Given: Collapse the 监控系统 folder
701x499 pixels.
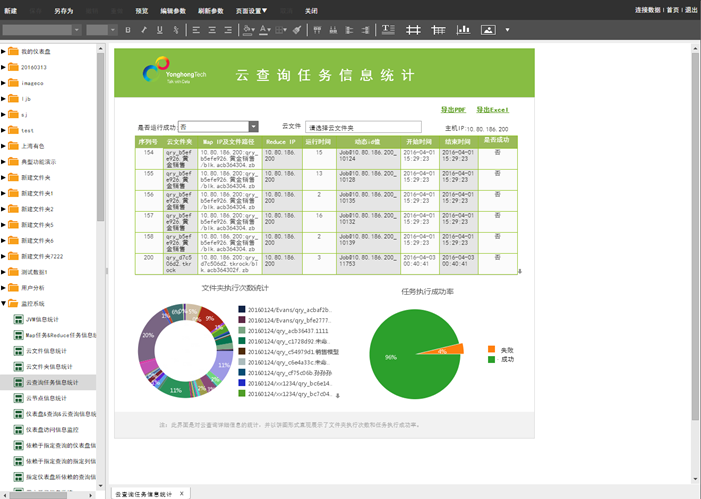Looking at the screenshot, I should pos(4,304).
